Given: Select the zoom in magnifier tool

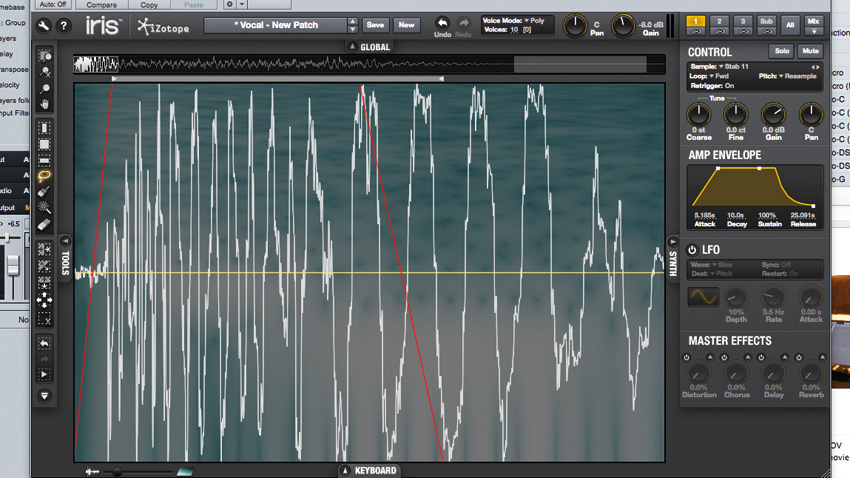Looking at the screenshot, I should tap(44, 88).
